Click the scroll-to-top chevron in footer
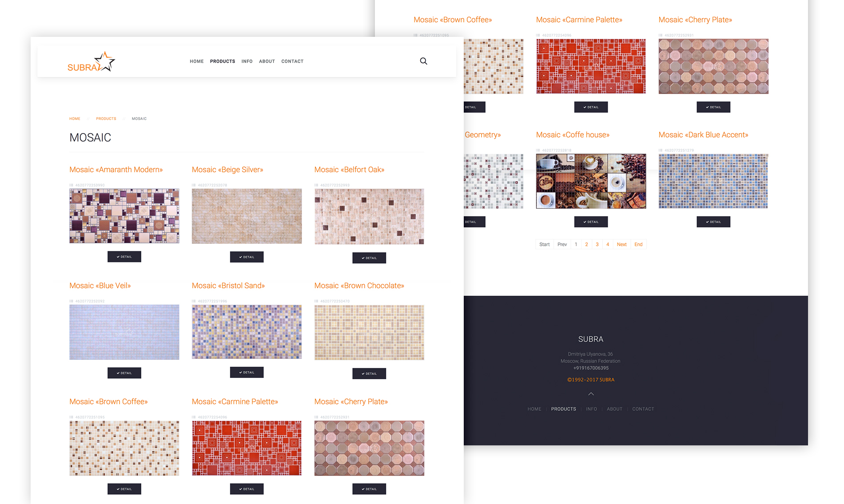 [x=591, y=394]
